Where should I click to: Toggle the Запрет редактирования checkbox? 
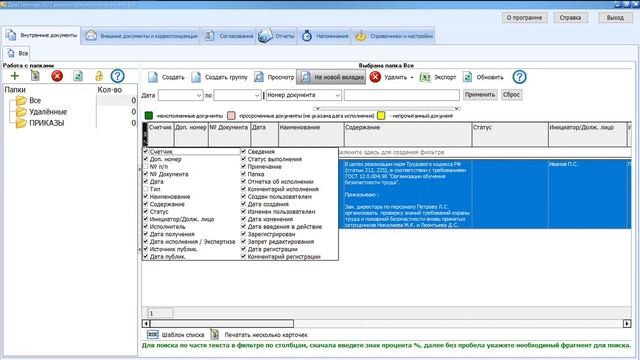pos(244,241)
